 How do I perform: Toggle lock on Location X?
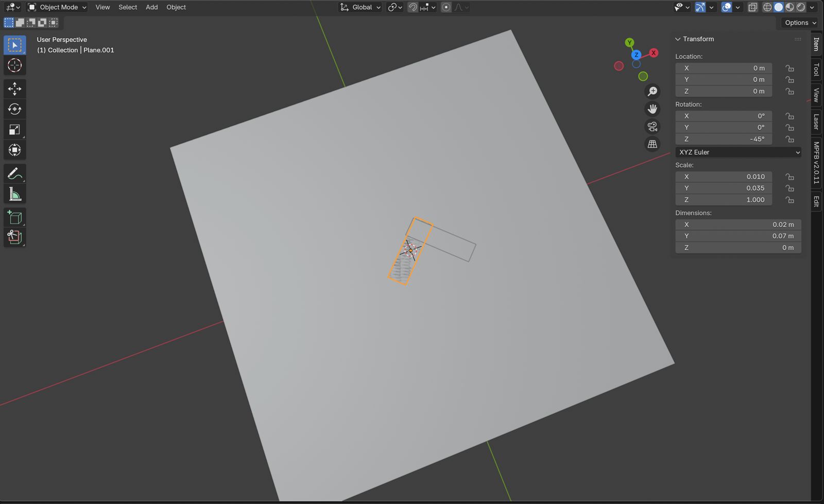(x=789, y=68)
